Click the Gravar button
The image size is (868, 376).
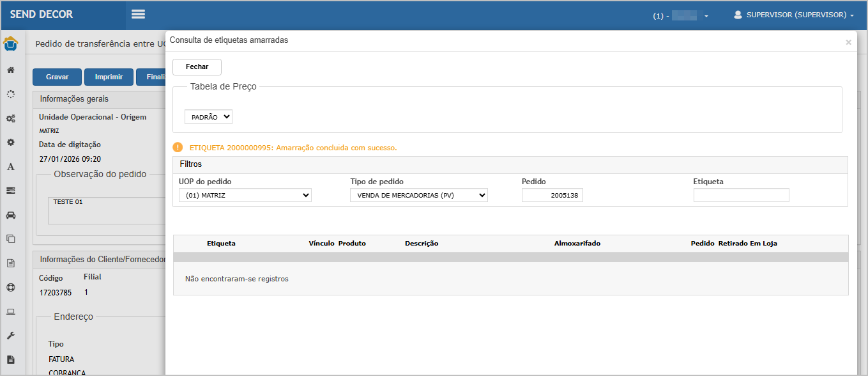(57, 77)
